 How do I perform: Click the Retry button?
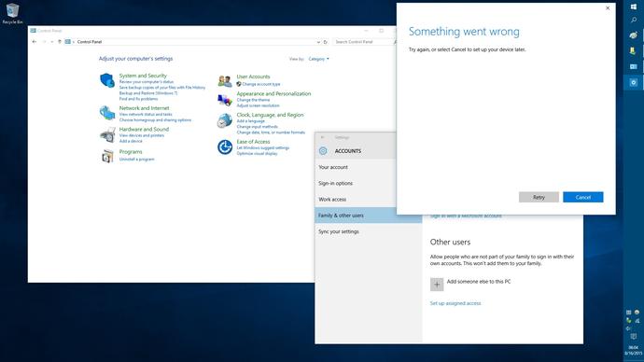click(539, 197)
